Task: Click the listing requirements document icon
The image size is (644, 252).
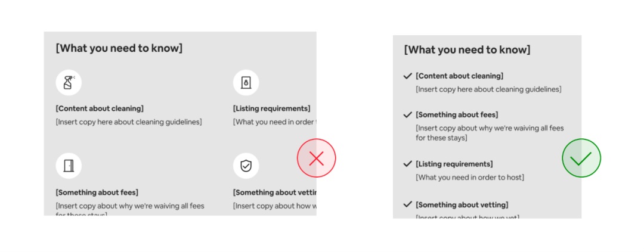Action: (246, 82)
